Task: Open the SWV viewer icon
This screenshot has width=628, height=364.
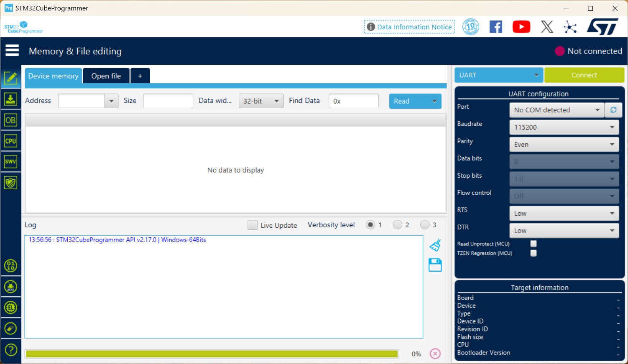Action: [x=10, y=161]
